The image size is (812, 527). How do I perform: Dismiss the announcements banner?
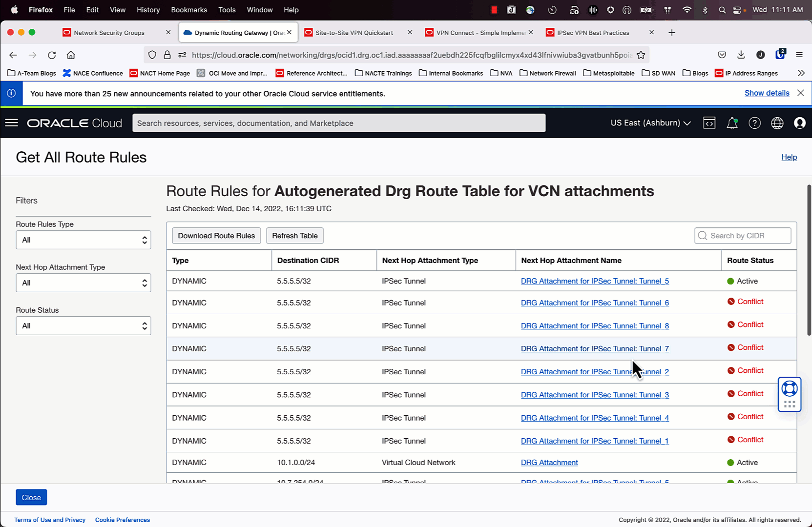800,93
